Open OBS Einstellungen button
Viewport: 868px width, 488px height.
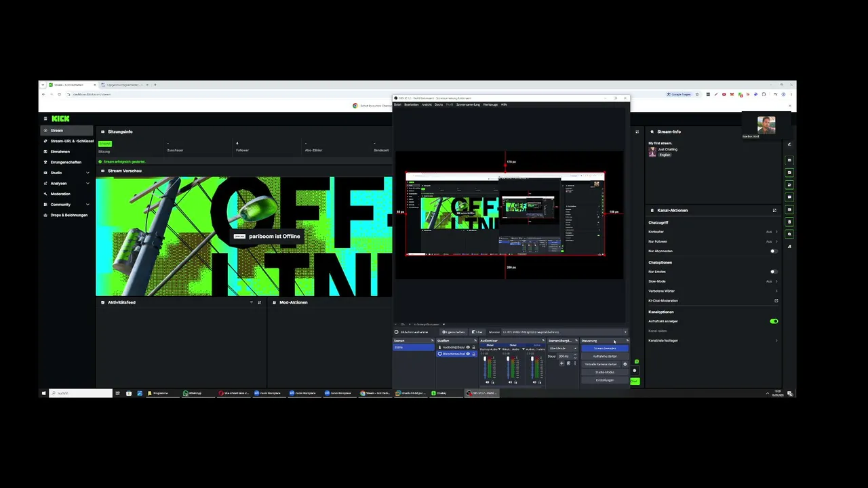coord(605,380)
